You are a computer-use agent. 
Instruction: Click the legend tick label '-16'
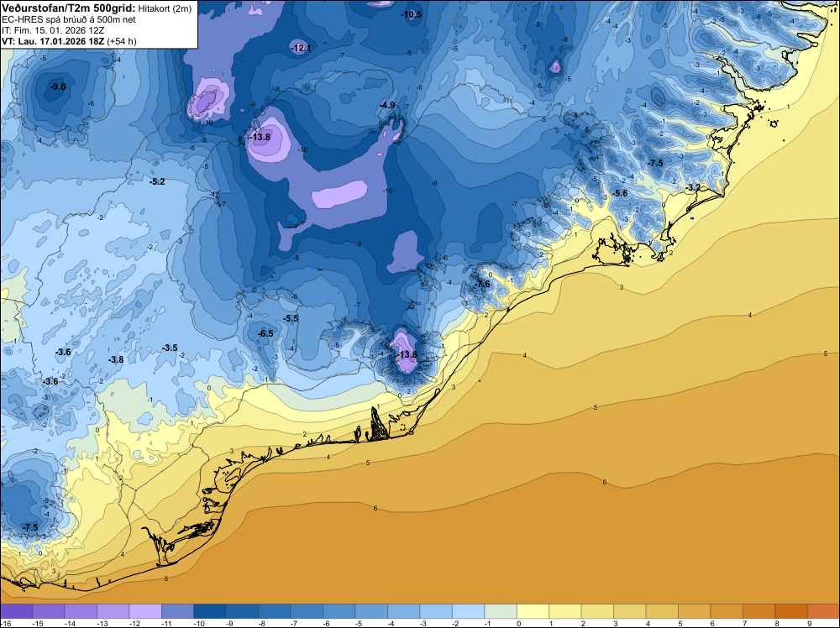coord(5,623)
